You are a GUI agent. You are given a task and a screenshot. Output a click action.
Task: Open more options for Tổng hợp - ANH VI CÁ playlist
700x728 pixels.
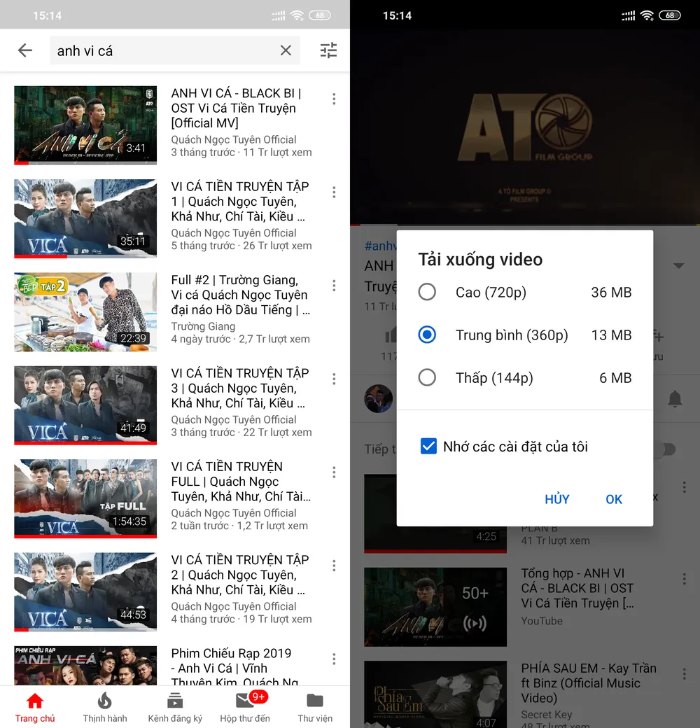pyautogui.click(x=684, y=578)
